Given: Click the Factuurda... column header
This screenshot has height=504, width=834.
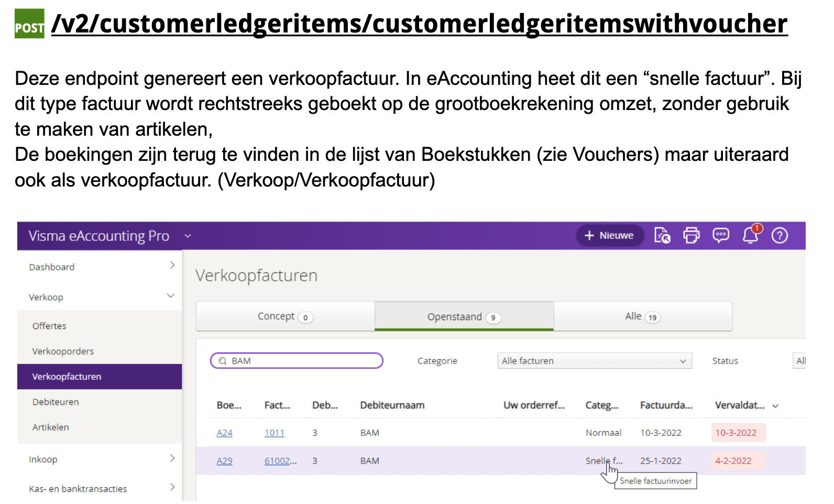Looking at the screenshot, I should (666, 405).
